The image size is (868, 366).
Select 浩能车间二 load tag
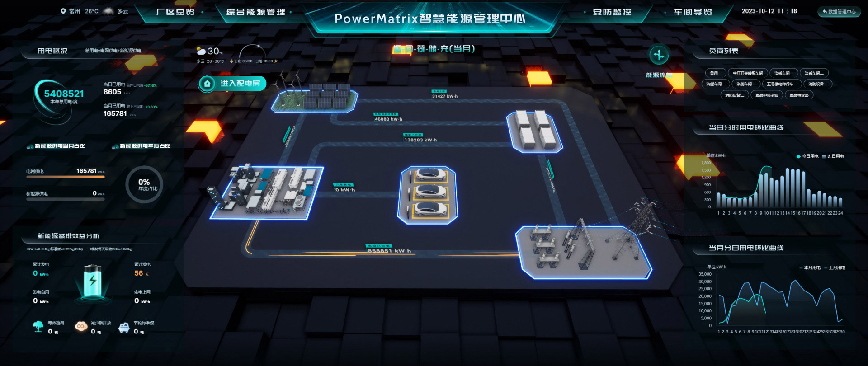[x=746, y=84]
